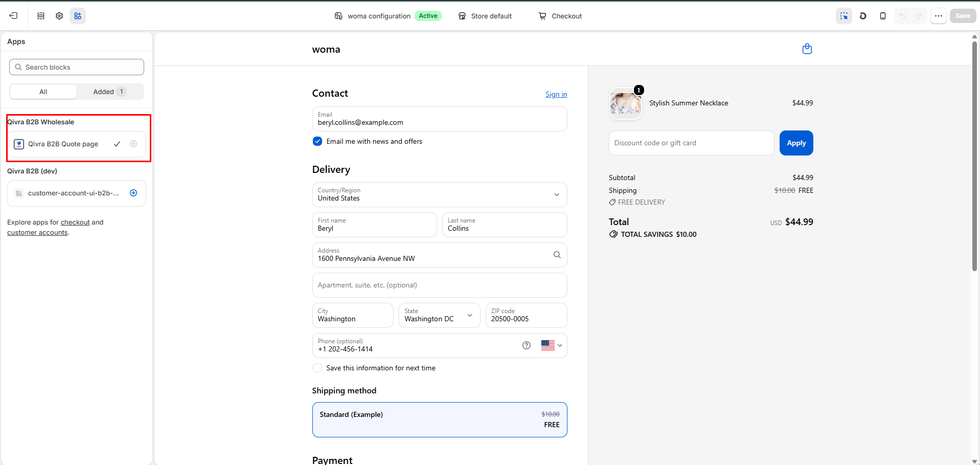Check Save this information for next time

click(x=317, y=368)
